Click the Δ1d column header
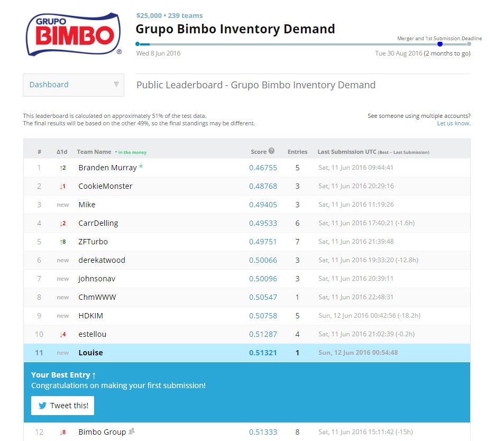Viewport: 504px width, 441px height. point(62,152)
